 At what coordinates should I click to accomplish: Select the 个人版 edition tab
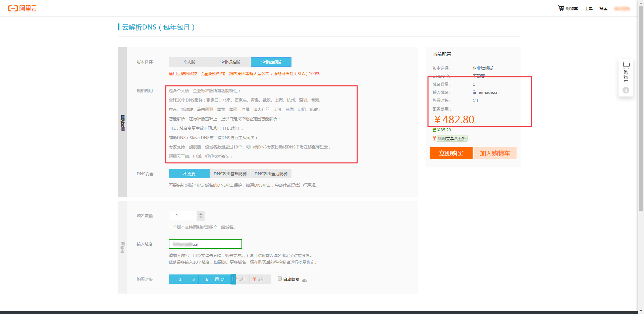189,62
